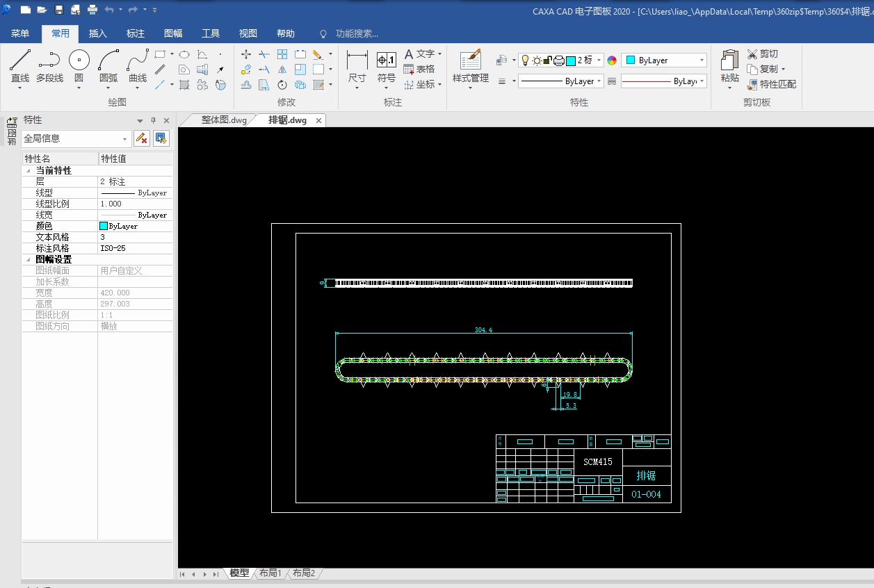Toggle layer lock padlock icon
The height and width of the screenshot is (588, 874).
click(x=548, y=60)
